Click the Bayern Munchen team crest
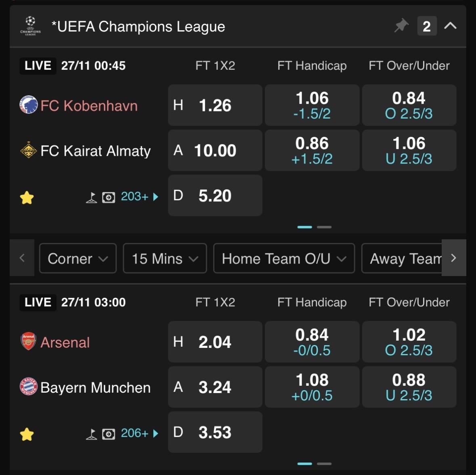Image resolution: width=476 pixels, height=475 pixels. coord(29,387)
